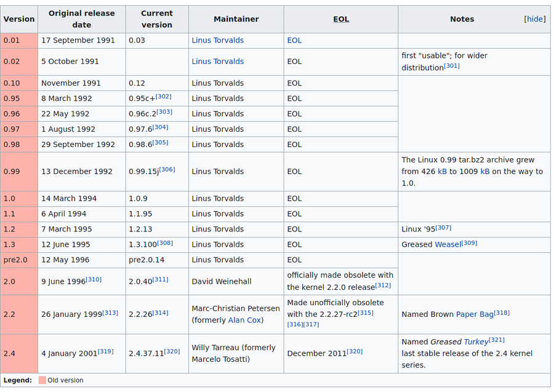The image size is (554, 392).
Task: Open citation 320 next to 2.4.37.11
Action: point(172,351)
